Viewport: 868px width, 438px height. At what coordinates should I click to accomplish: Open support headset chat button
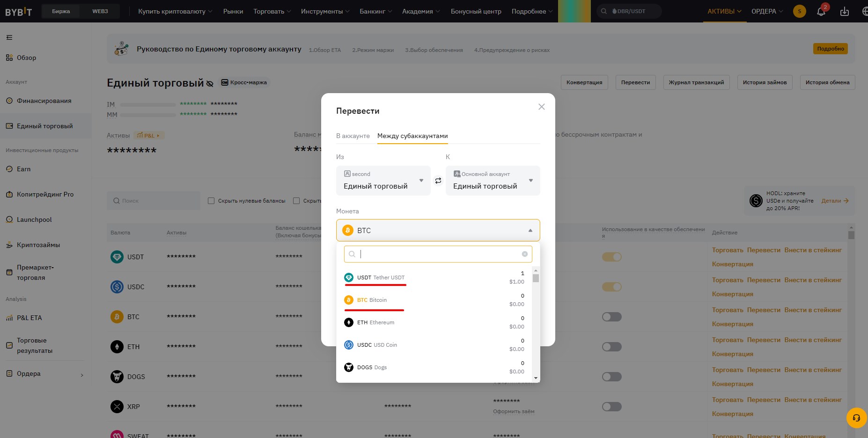pos(857,418)
